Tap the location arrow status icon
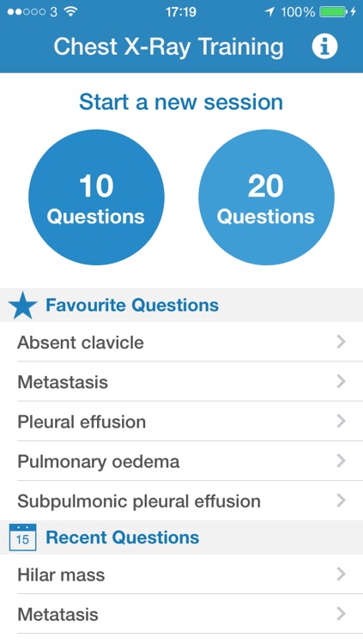Viewport: 363px width, 644px height. (269, 12)
